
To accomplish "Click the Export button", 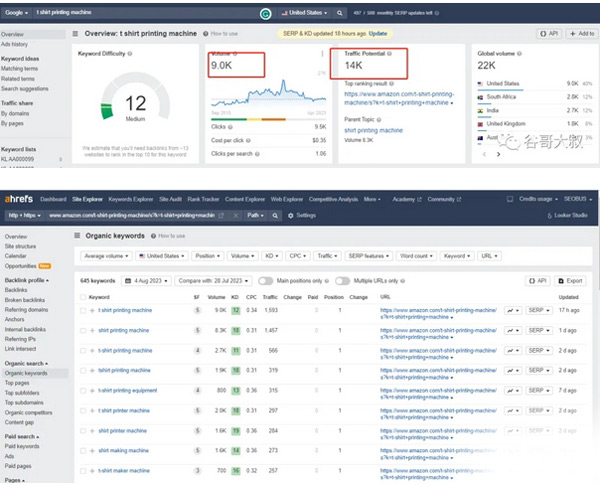I will pyautogui.click(x=570, y=281).
